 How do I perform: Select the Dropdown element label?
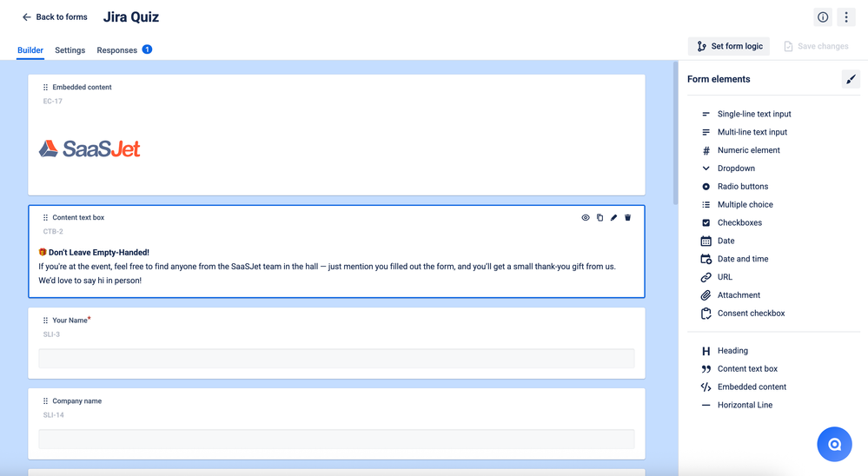point(736,169)
